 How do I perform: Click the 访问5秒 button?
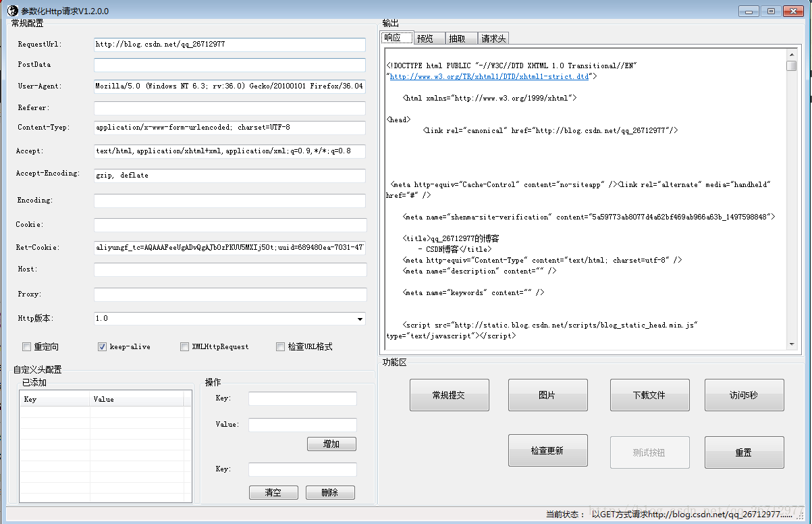[x=745, y=395]
